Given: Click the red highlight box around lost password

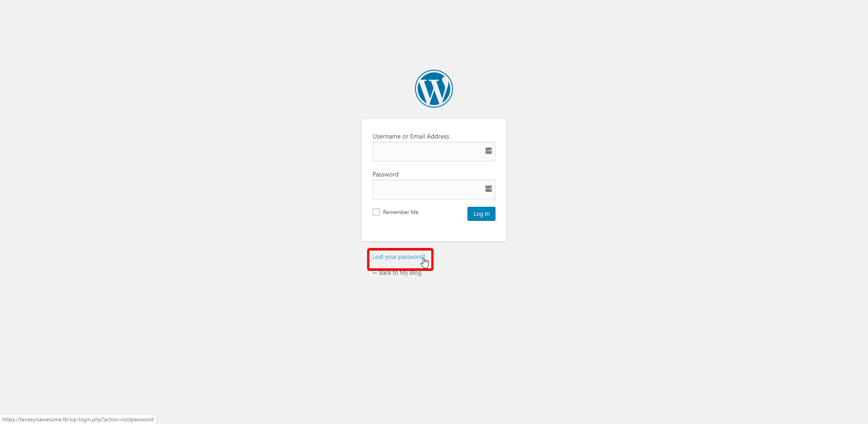Looking at the screenshot, I should [x=400, y=259].
